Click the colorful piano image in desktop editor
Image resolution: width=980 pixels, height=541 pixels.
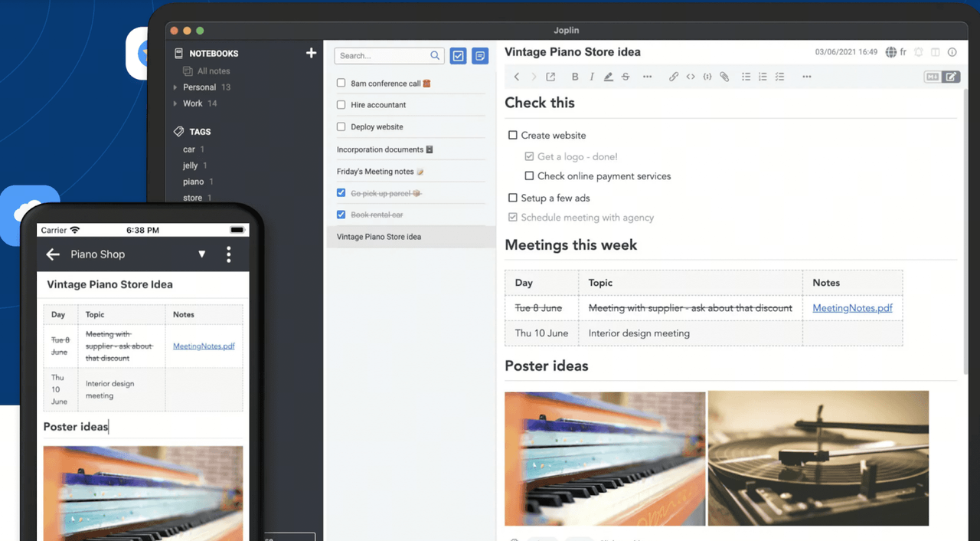click(x=605, y=458)
